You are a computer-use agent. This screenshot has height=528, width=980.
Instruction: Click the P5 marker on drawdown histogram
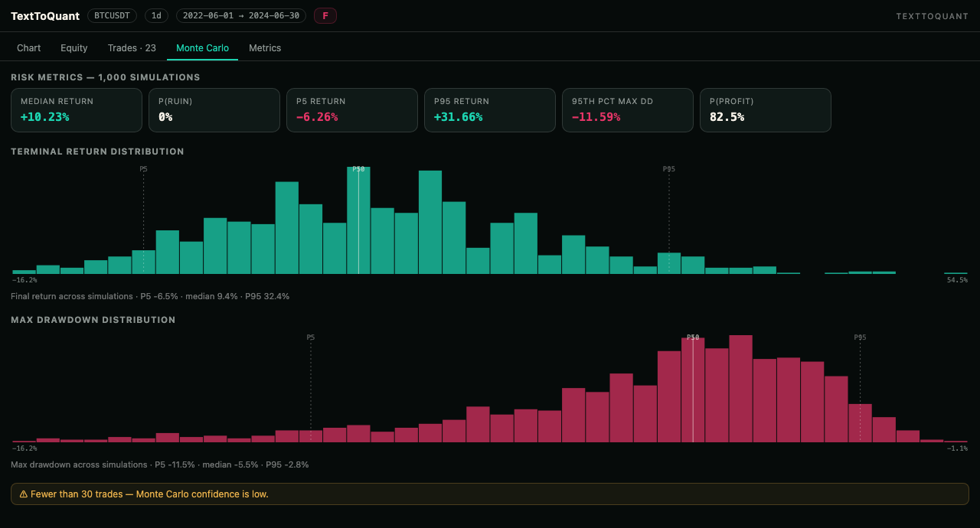pyautogui.click(x=311, y=337)
